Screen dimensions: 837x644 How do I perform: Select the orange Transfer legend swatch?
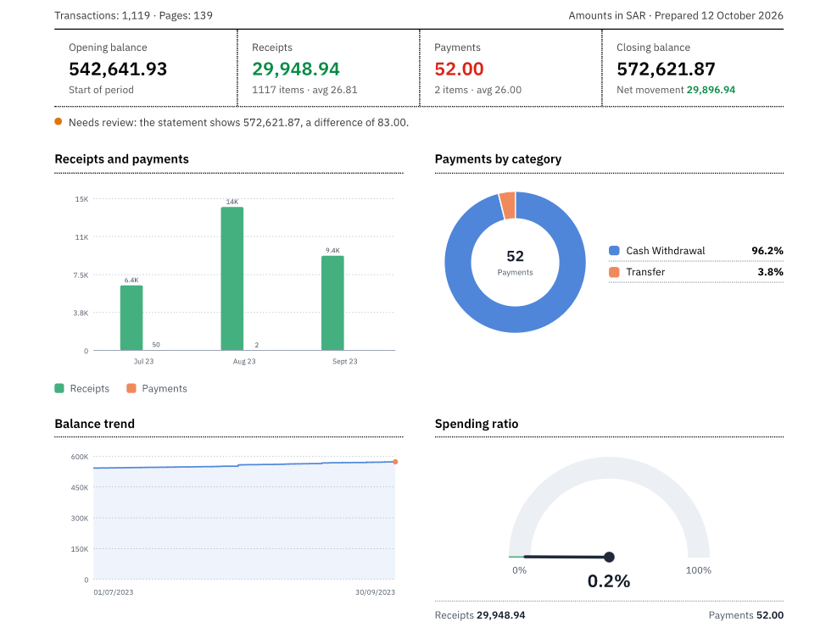pyautogui.click(x=614, y=272)
